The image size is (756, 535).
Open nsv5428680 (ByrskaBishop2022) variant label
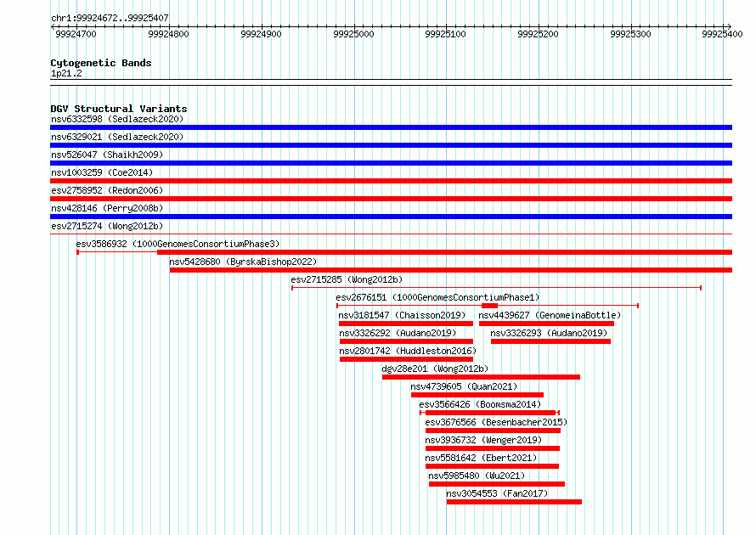click(x=243, y=262)
